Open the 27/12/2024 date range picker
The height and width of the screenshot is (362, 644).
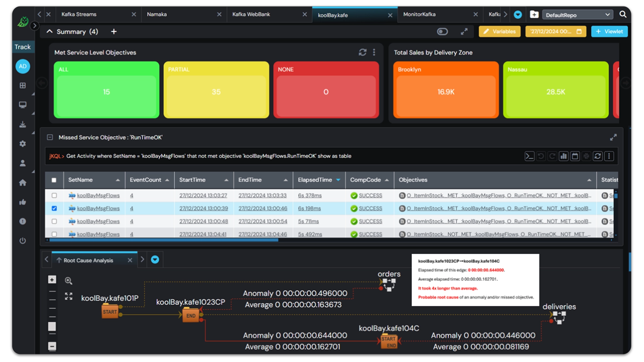coord(555,32)
